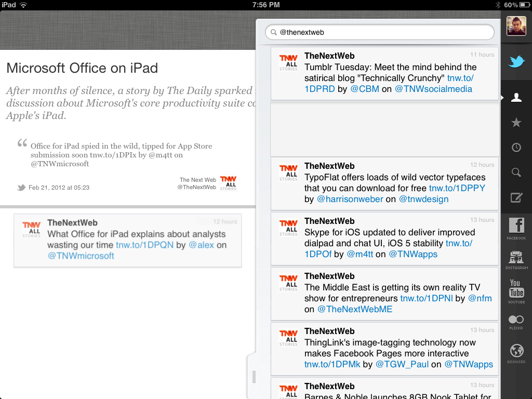Grab the side panel drag handle

[254, 377]
